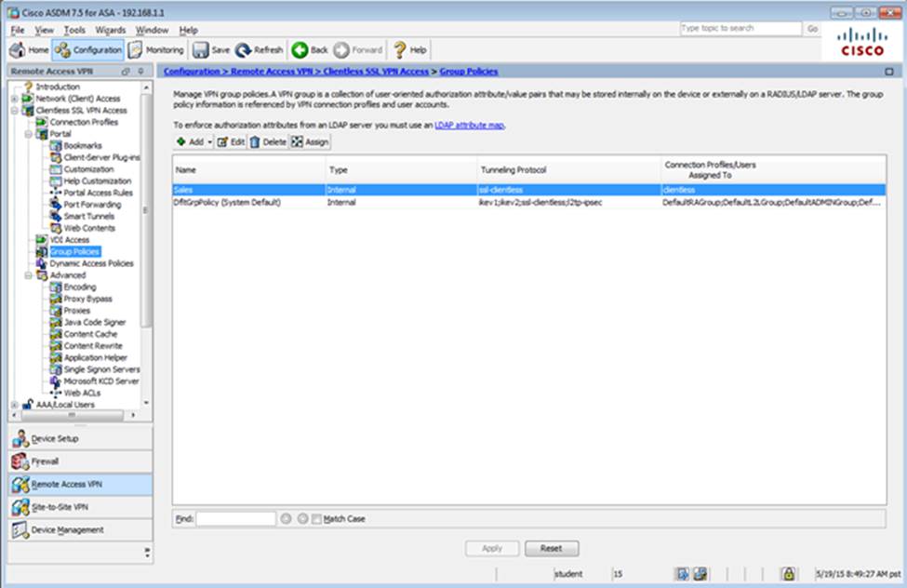Refresh the ASDM configuration

[260, 50]
